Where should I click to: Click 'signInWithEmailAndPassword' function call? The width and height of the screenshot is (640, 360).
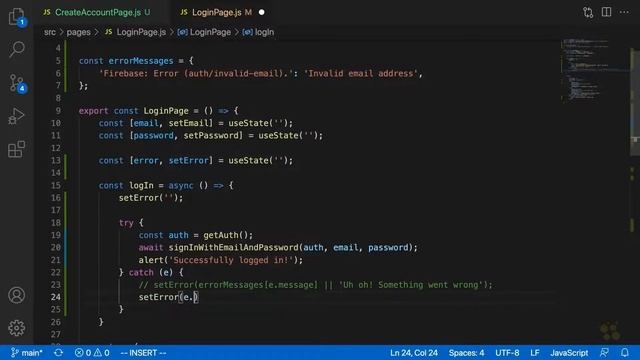coord(233,247)
